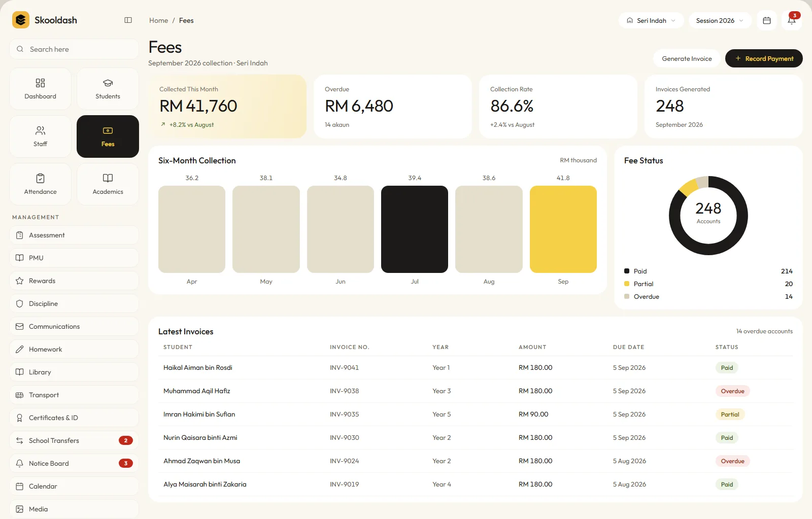The width and height of the screenshot is (812, 519).
Task: Click the Skooldash logo icon
Action: point(21,20)
